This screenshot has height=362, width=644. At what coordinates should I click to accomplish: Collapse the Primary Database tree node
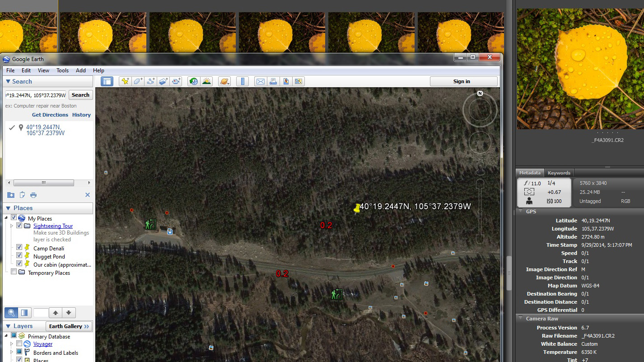(6, 336)
